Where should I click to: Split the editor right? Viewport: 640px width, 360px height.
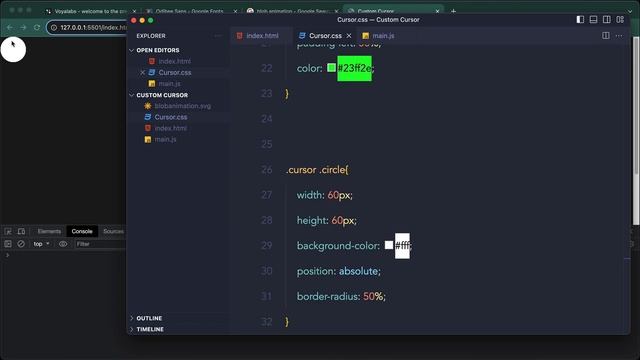coord(606,36)
